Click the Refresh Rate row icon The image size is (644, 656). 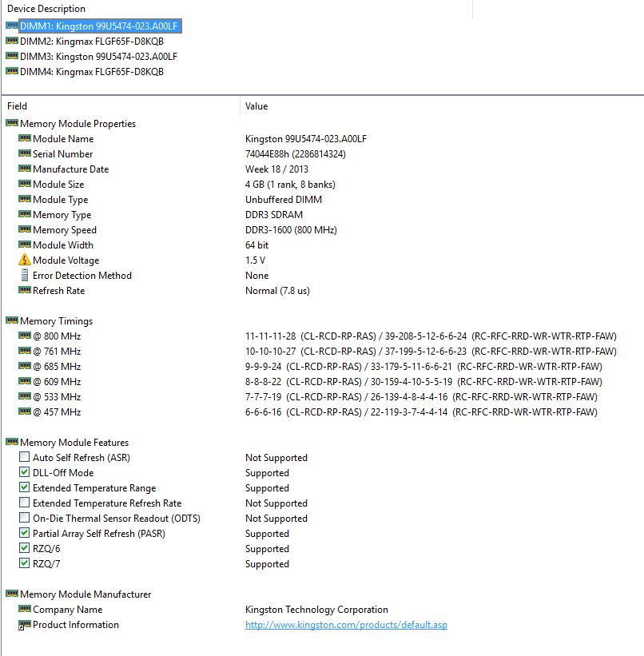(x=25, y=290)
